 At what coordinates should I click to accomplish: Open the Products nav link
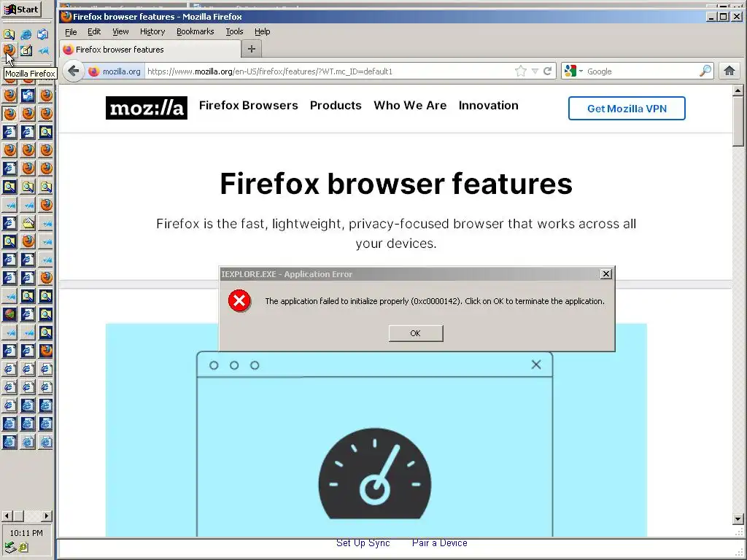(336, 105)
